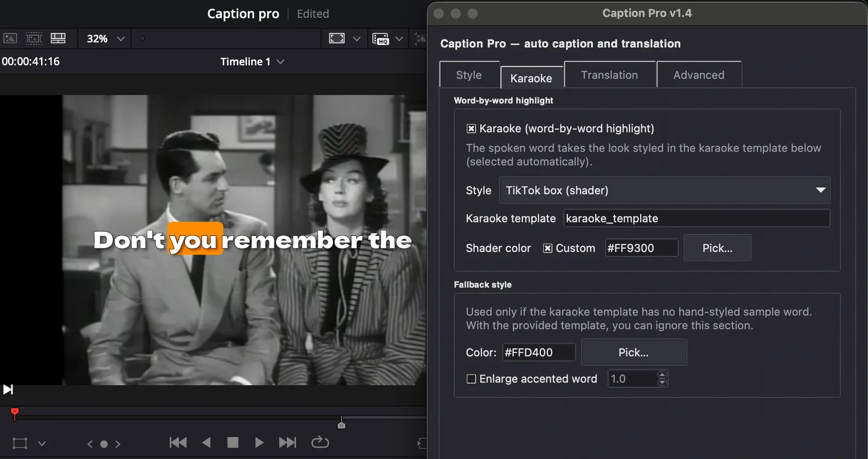Click the 'Shader color' label
868x459 pixels.
click(x=498, y=248)
